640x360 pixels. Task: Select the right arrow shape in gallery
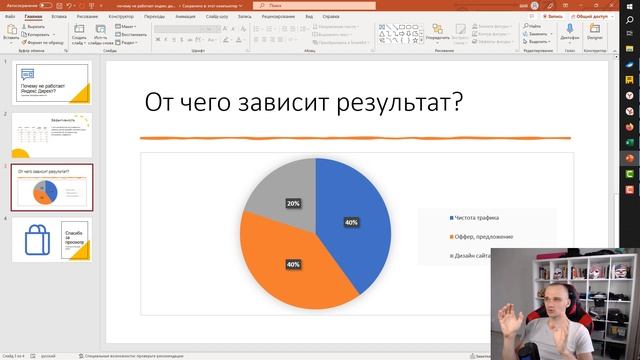click(x=402, y=34)
